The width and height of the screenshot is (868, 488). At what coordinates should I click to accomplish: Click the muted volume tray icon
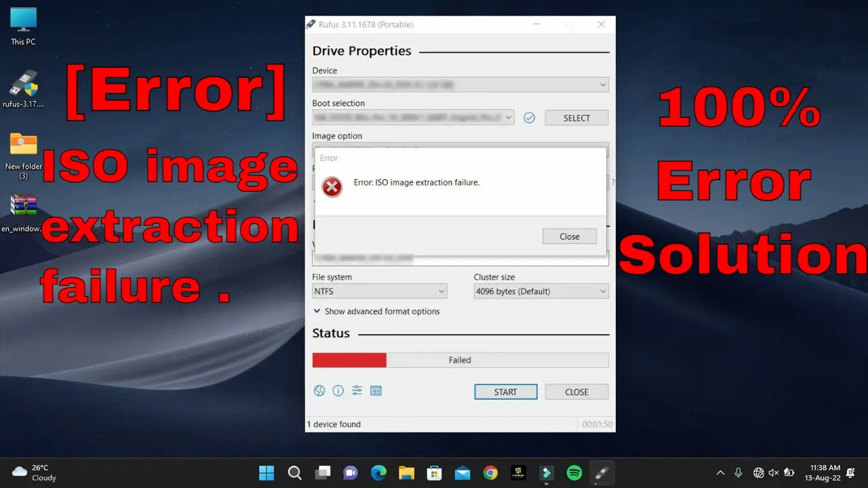(x=773, y=472)
